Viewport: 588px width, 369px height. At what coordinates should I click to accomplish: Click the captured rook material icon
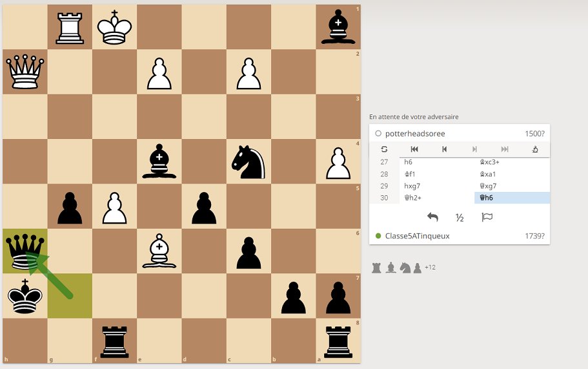[376, 268]
